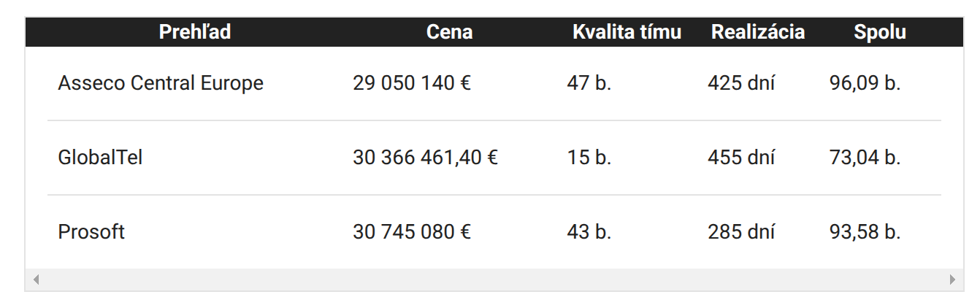Click the right scroll arrow
Screen dimensions: 980x308
tap(952, 280)
